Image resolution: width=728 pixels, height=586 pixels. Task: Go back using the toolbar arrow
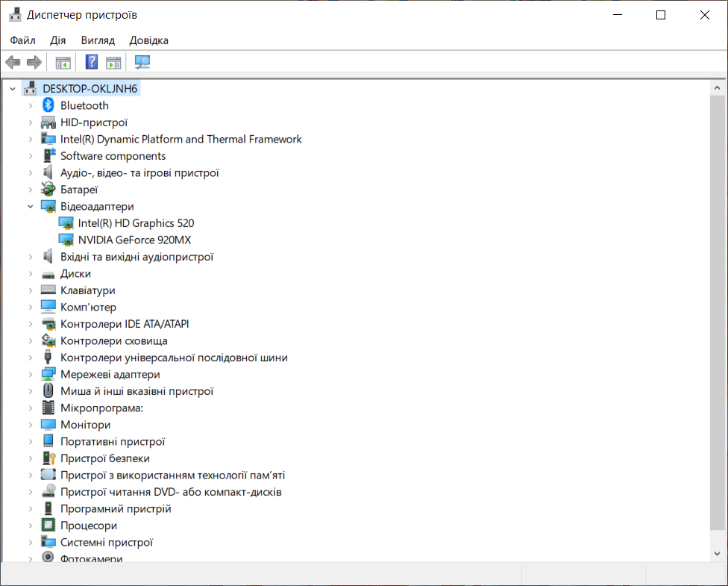click(x=13, y=62)
